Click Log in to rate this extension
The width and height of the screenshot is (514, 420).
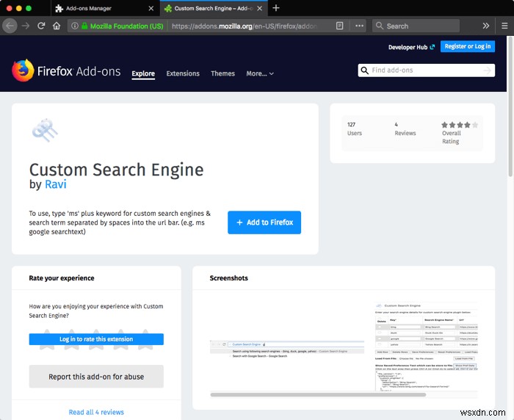pyautogui.click(x=96, y=339)
